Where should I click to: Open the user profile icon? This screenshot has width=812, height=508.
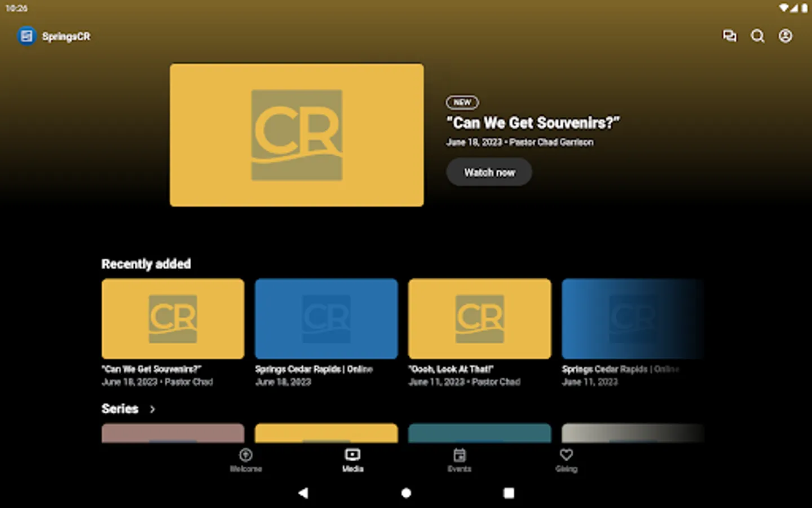(x=785, y=36)
